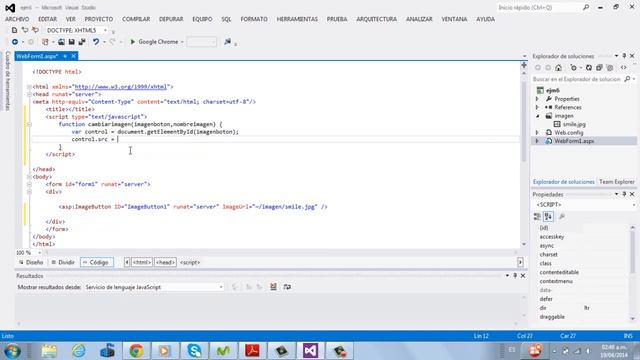The image size is (640, 360).
Task: Open the Google Chrome browser dropdown arrow
Action: [182, 42]
